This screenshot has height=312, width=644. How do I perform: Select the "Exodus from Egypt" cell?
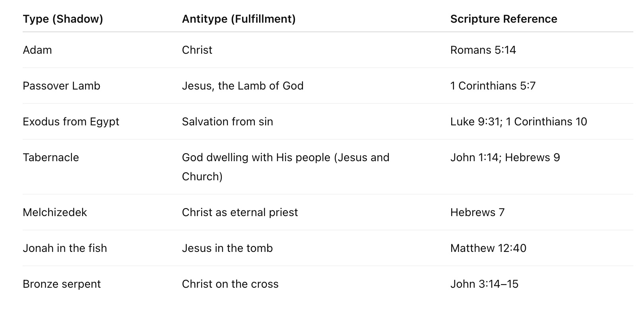click(71, 122)
